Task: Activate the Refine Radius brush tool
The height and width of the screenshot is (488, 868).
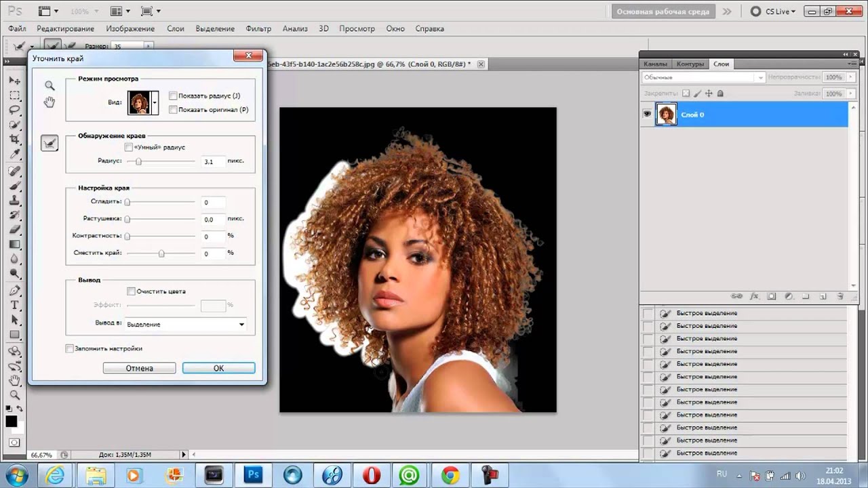Action: pos(50,143)
